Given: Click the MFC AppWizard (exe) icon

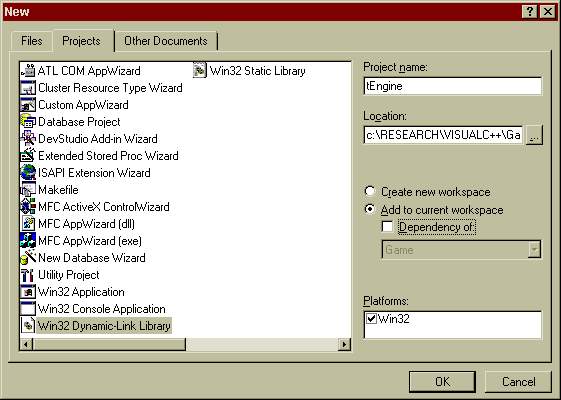Looking at the screenshot, I should (x=28, y=241).
